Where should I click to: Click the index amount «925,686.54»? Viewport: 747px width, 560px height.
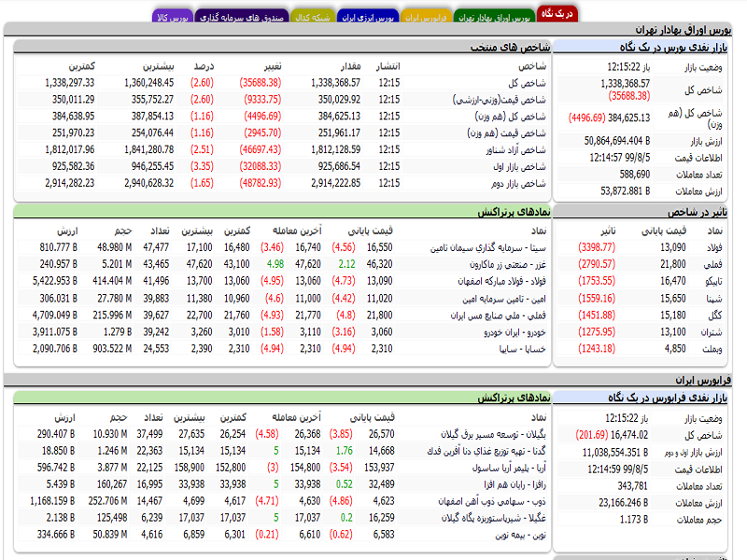point(339,166)
